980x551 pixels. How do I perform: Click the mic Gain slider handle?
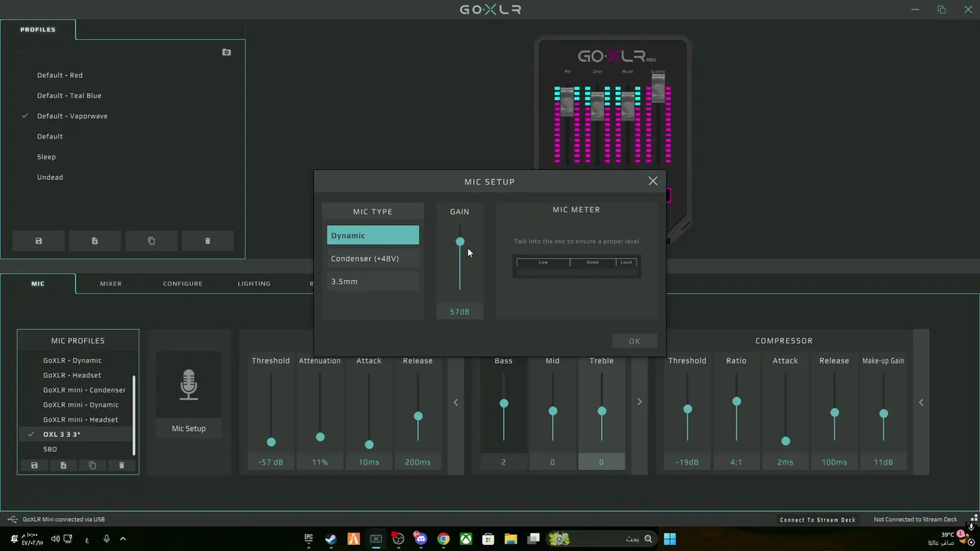[460, 242]
